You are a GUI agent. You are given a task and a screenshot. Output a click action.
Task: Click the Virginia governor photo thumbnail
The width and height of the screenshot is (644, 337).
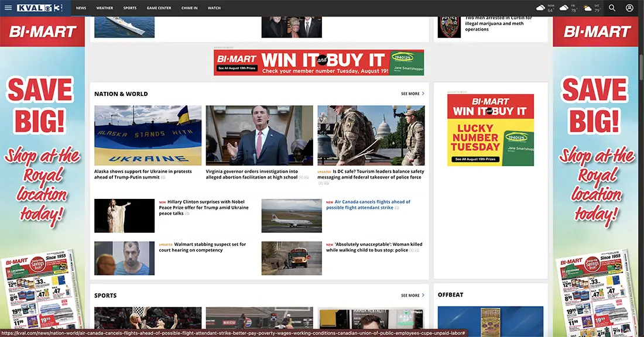[x=259, y=136]
